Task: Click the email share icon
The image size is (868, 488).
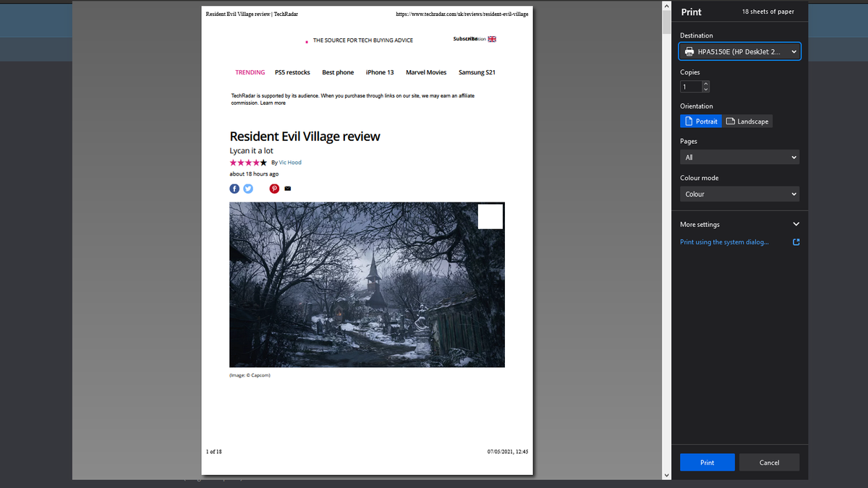Action: click(x=287, y=189)
